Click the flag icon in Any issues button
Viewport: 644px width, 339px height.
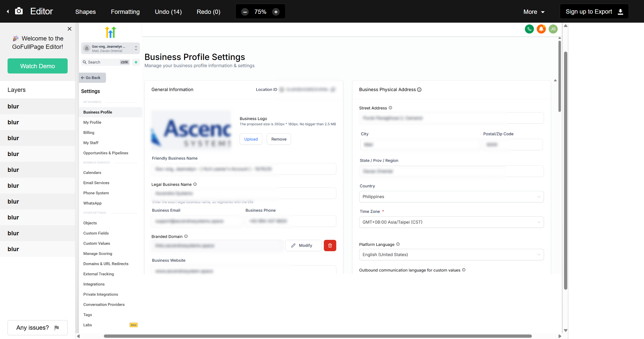(57, 328)
